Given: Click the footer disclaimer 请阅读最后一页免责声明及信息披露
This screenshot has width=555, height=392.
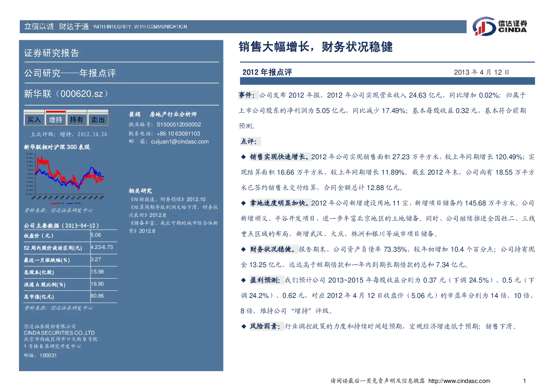Looking at the screenshot, I should 378,381.
